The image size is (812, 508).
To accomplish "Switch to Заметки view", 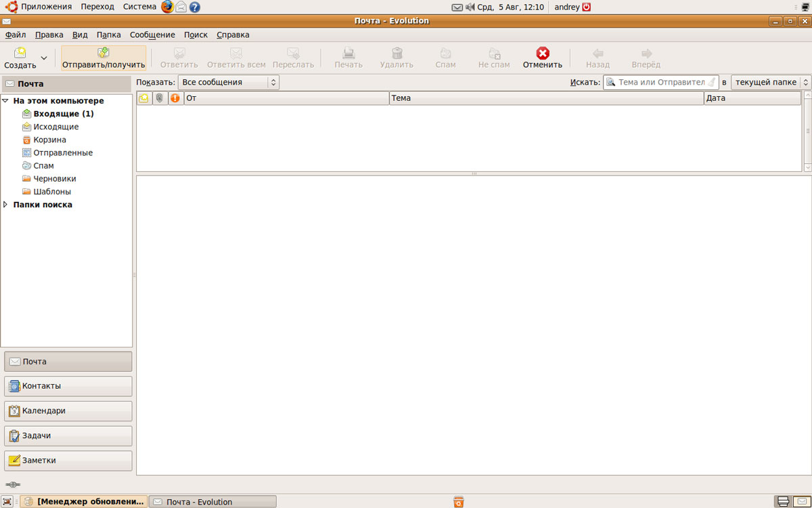I will click(x=68, y=461).
